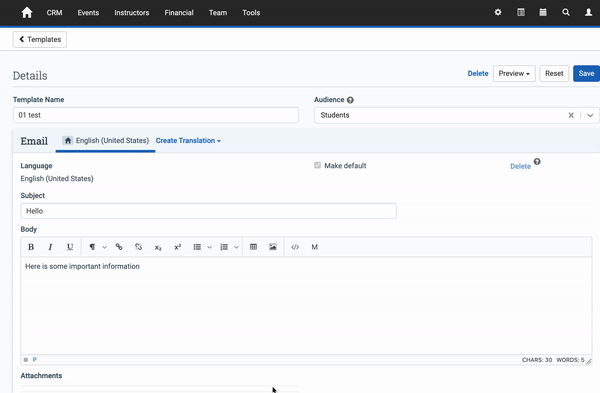Screen dimensions: 600x393
Task: Click the P element path indicator
Action: point(34,360)
